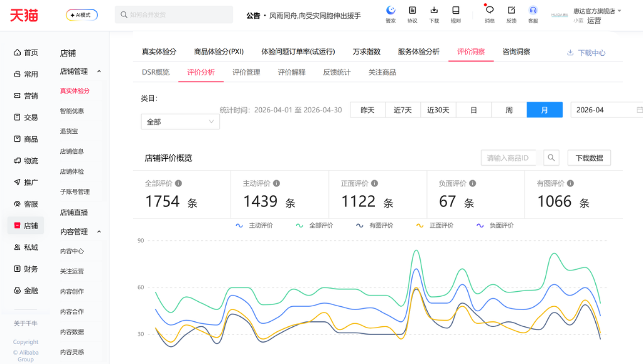The width and height of the screenshot is (643, 364).
Task: Open 客服 in left sidebar
Action: click(x=26, y=204)
